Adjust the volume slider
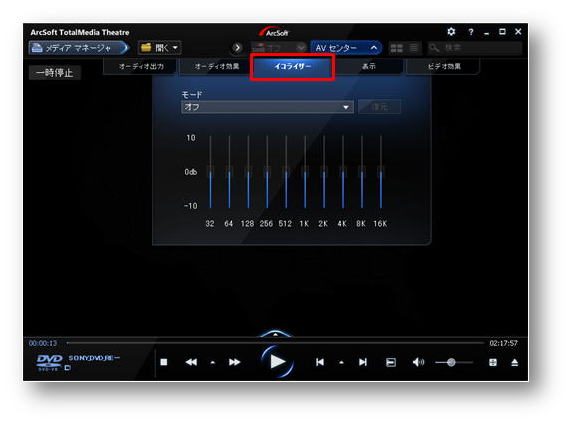The width and height of the screenshot is (571, 424). point(454,362)
